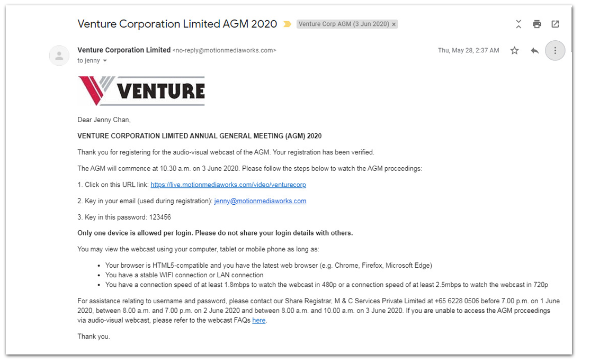Click the no-reply@motionmediaworks.com sender address
The image size is (590, 364).
pos(224,50)
